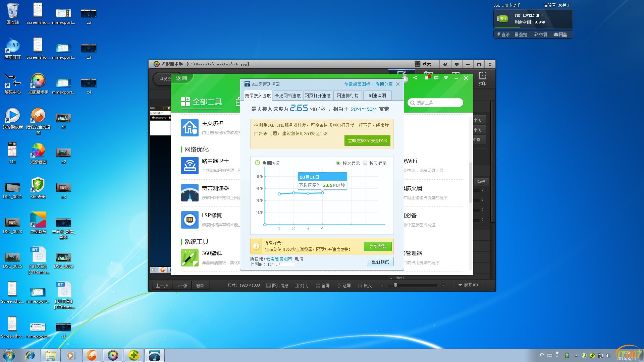
Task: Click the 水印 watermark tool icon
Action: (x=482, y=79)
